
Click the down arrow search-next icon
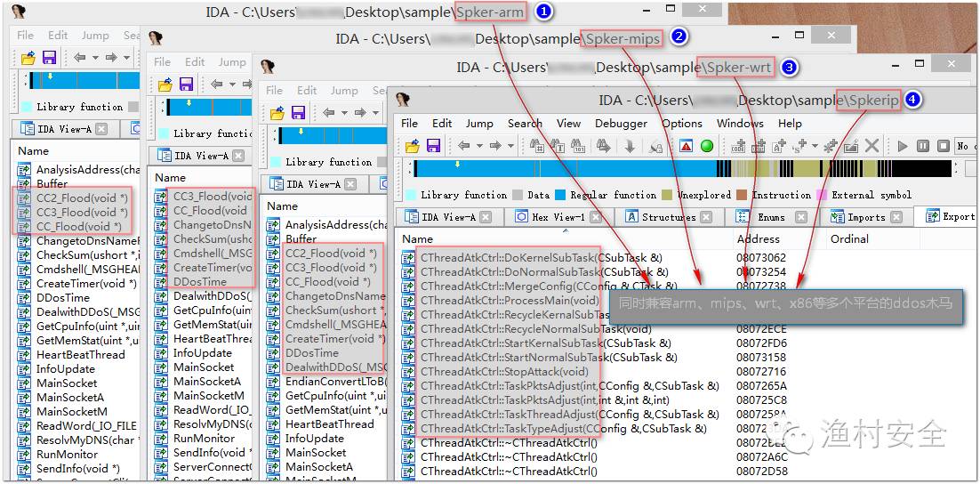point(630,146)
